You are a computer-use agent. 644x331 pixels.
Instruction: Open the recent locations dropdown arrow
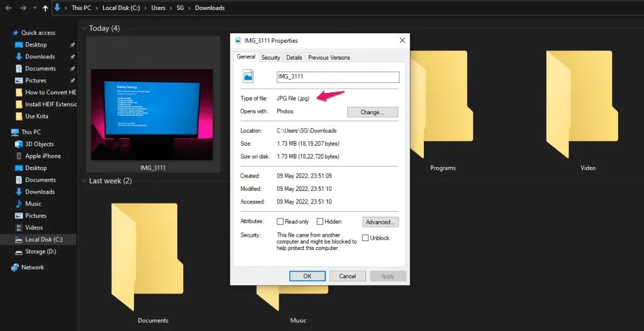pos(35,8)
